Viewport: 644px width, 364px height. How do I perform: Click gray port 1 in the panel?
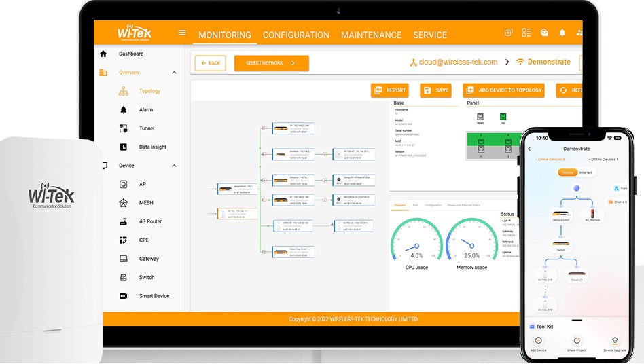[481, 150]
